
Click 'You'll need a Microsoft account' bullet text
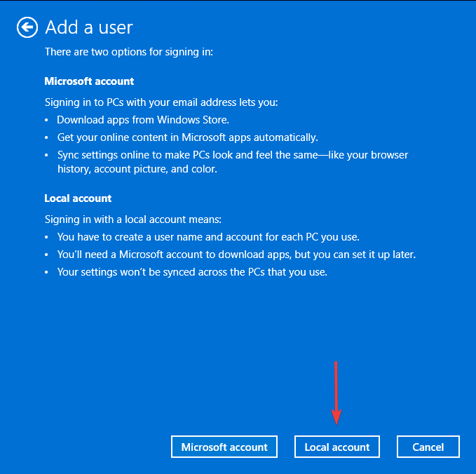coord(236,255)
